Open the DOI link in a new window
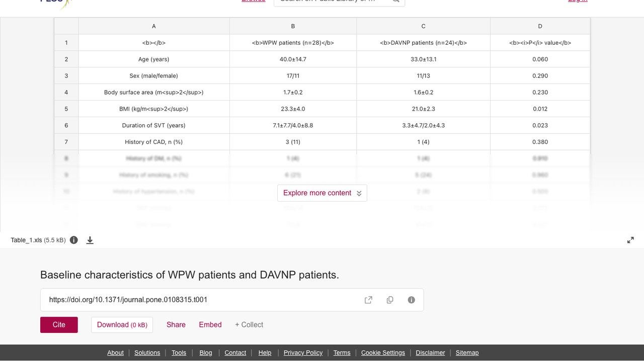The image size is (644, 362). [x=368, y=300]
